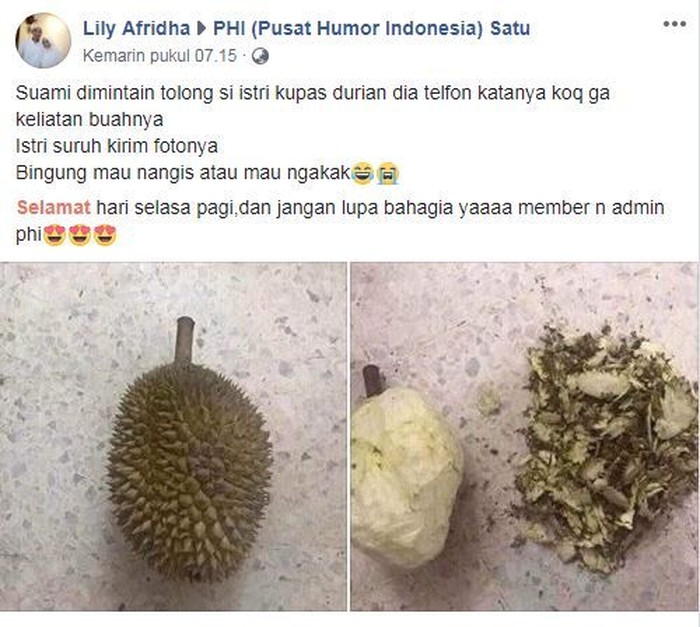
Task: Click the middle heart-eyes emoji
Action: 80,235
